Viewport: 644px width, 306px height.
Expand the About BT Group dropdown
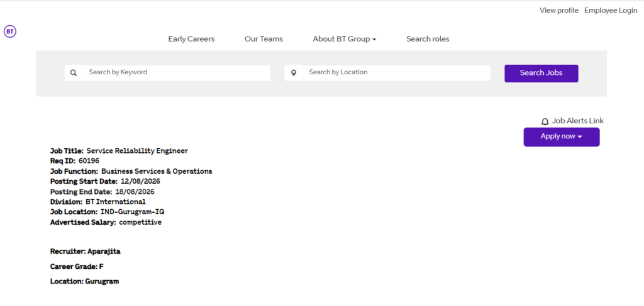(345, 39)
